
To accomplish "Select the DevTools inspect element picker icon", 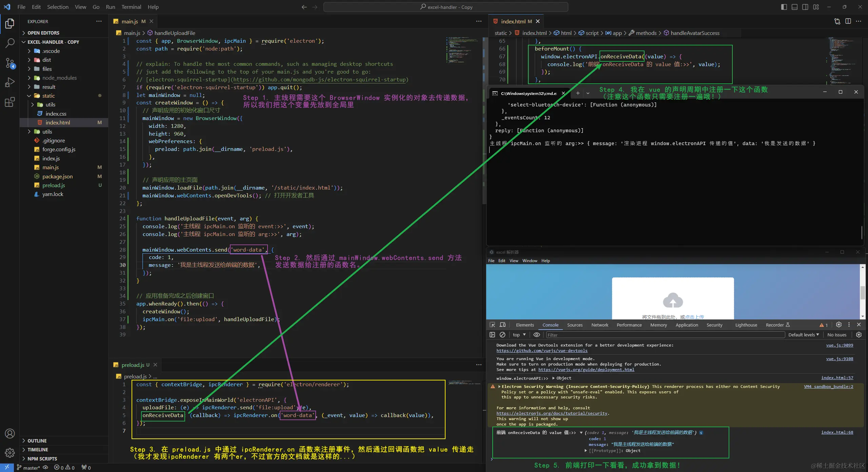I will click(492, 325).
